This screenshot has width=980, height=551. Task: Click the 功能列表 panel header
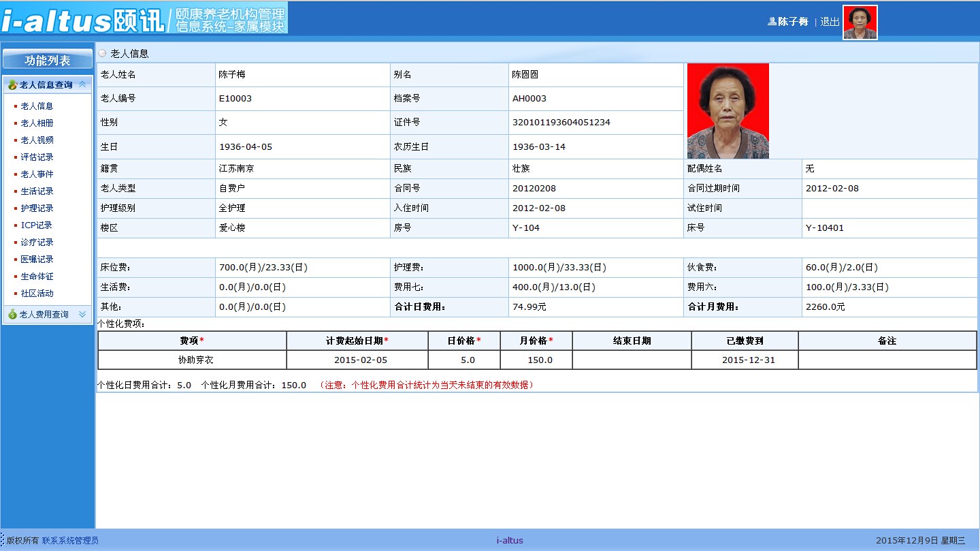48,60
